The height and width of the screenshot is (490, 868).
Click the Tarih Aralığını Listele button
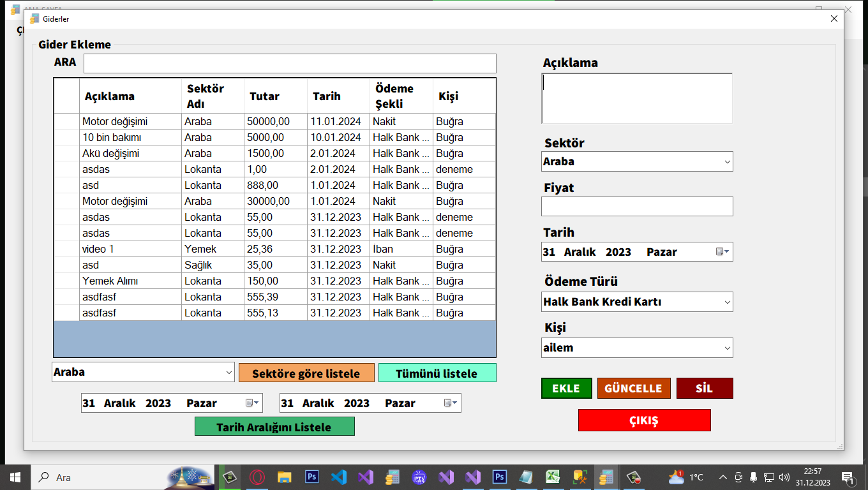pyautogui.click(x=274, y=427)
